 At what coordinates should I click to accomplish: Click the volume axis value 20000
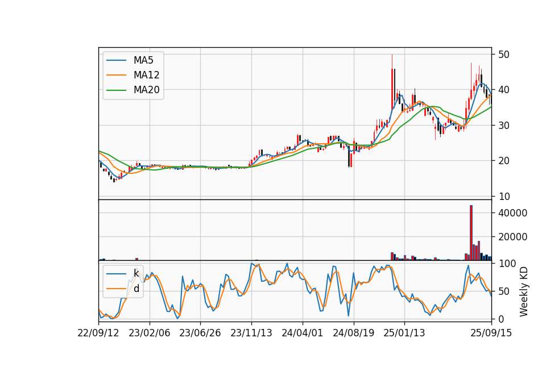click(512, 237)
